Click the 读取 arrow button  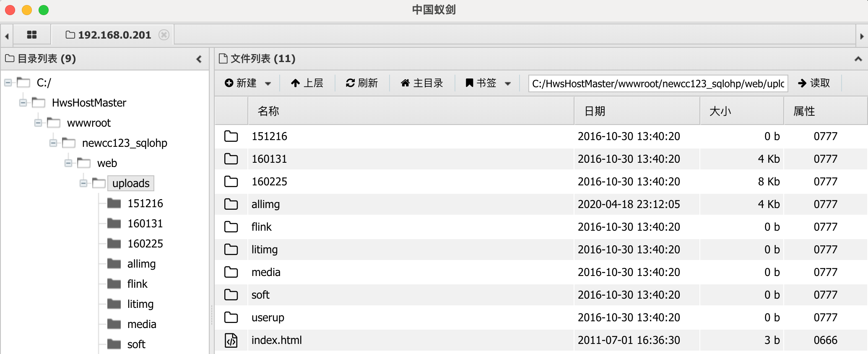coord(814,83)
